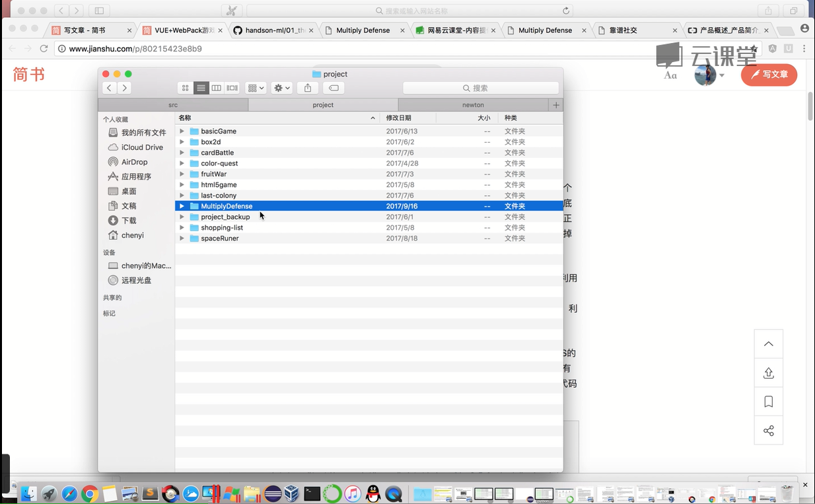Expand the project_backup folder

[x=182, y=217]
